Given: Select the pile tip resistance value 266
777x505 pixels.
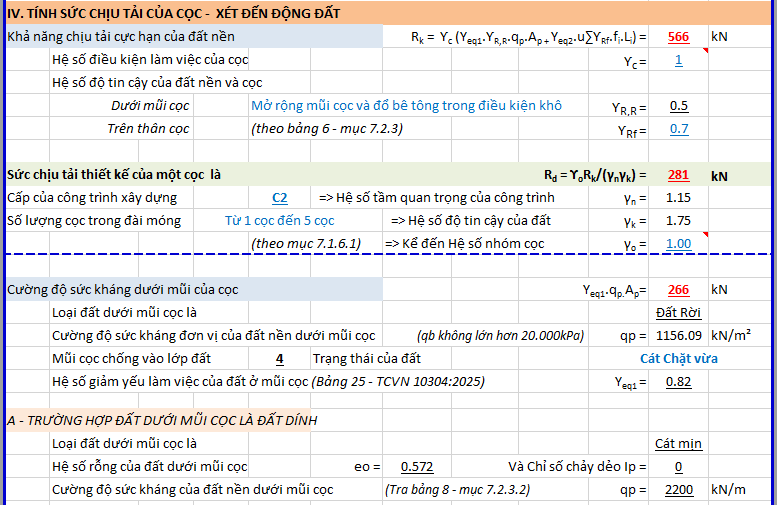Looking at the screenshot, I should tap(678, 290).
